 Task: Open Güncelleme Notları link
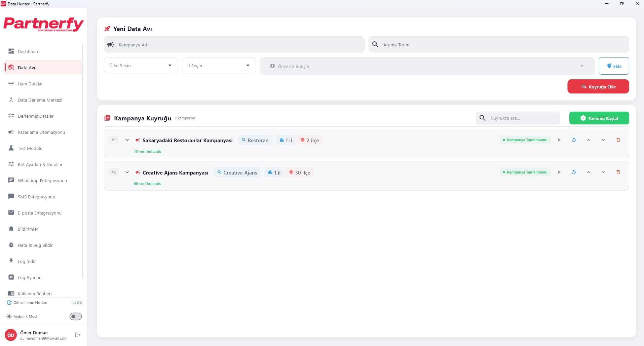[30, 303]
